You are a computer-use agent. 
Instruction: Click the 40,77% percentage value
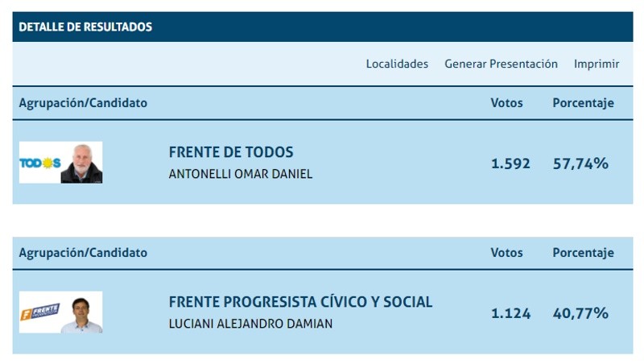tap(580, 313)
